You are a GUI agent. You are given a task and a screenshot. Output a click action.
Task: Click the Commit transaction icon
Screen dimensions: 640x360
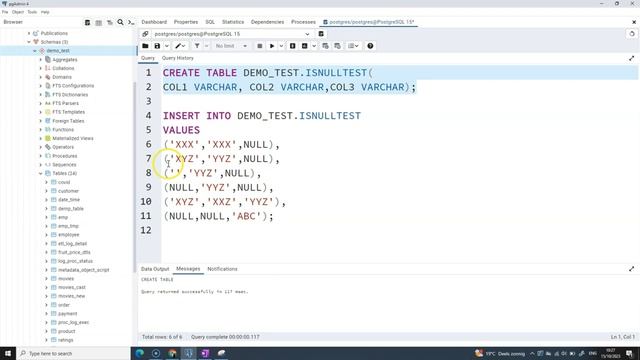[325, 46]
